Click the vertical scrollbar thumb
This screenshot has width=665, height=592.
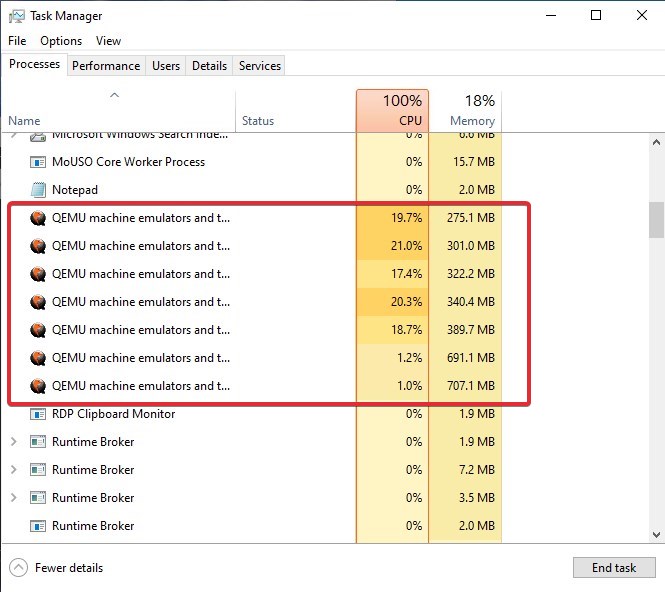click(x=656, y=220)
